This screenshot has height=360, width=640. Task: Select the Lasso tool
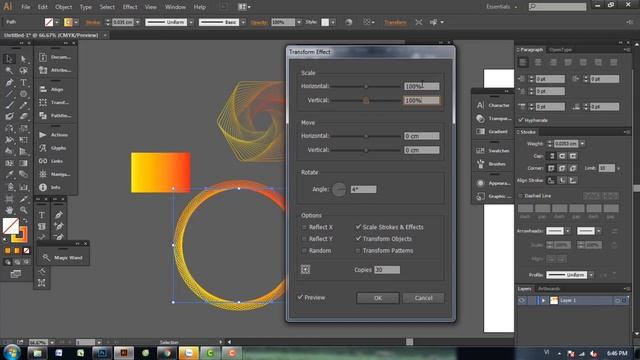click(x=23, y=71)
